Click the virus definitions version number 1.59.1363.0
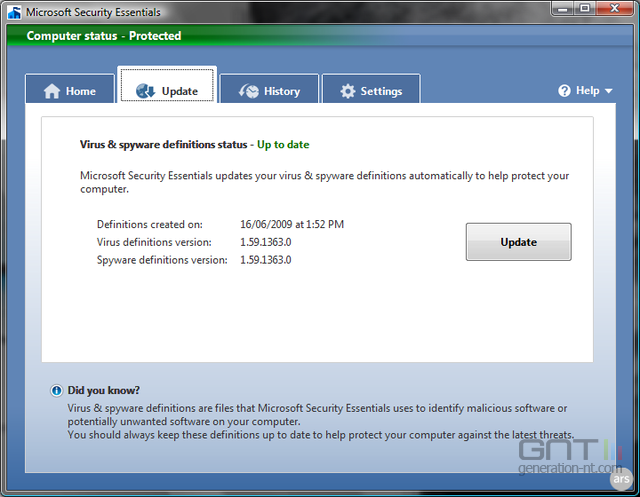Image resolution: width=640 pixels, height=497 pixels. click(x=265, y=242)
